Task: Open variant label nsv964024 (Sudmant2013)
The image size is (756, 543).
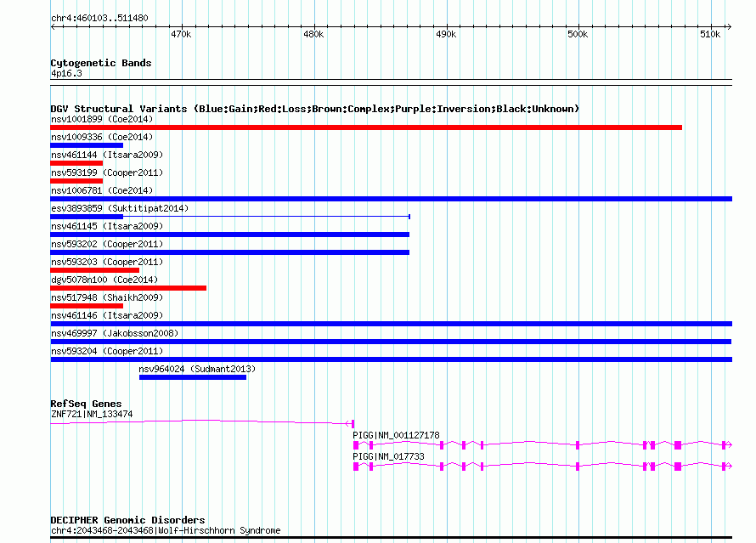Action: [x=197, y=369]
